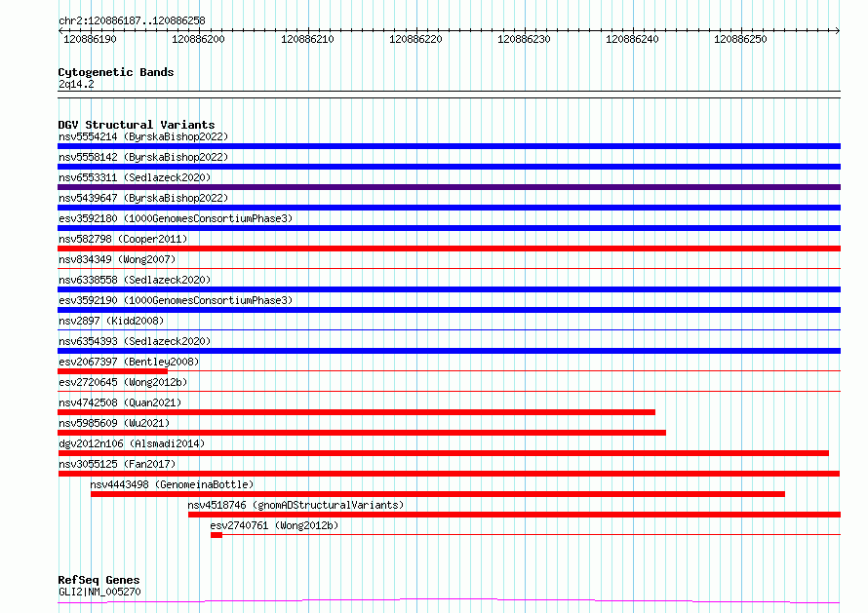Click the thin red line under nsv834349
868x613 pixels.
pyautogui.click(x=449, y=269)
